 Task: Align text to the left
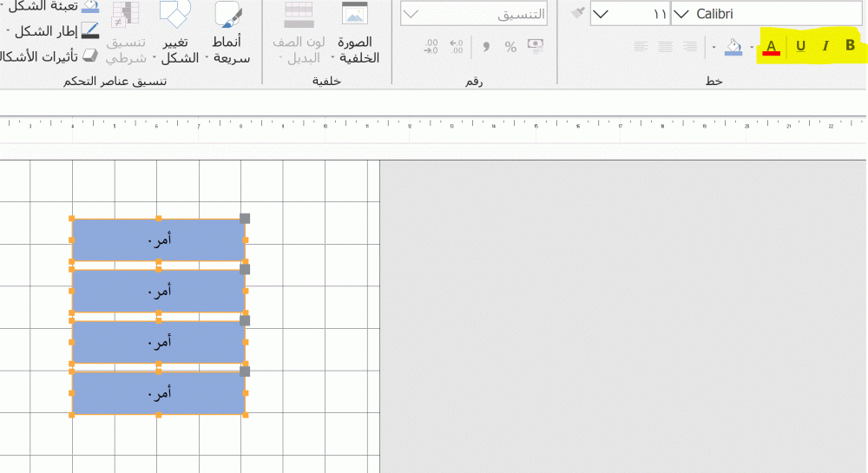point(641,47)
